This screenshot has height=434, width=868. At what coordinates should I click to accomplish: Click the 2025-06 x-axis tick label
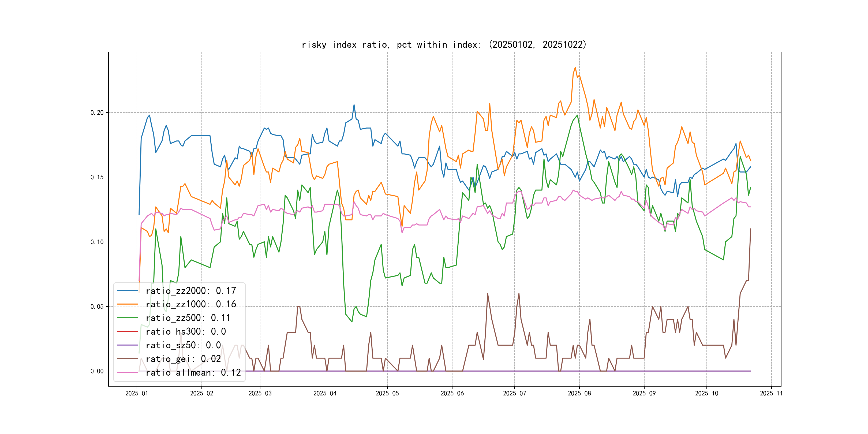452,394
